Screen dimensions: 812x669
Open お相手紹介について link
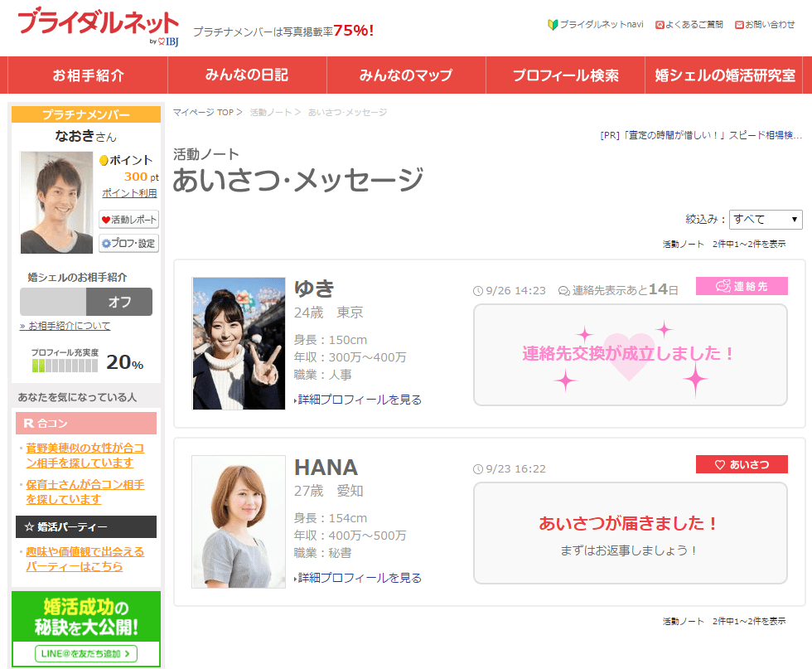pyautogui.click(x=65, y=326)
